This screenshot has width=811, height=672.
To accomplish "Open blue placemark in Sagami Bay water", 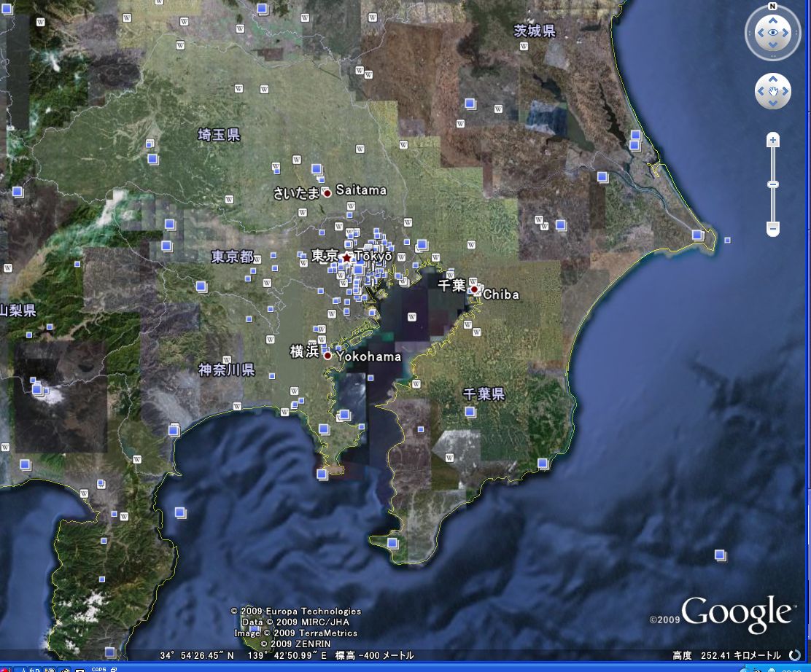I will point(180,512).
